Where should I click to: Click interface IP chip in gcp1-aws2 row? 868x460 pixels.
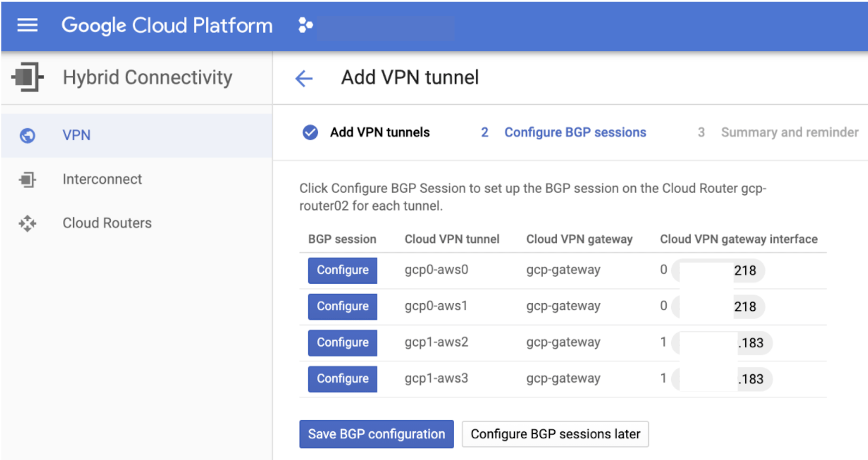click(x=722, y=343)
